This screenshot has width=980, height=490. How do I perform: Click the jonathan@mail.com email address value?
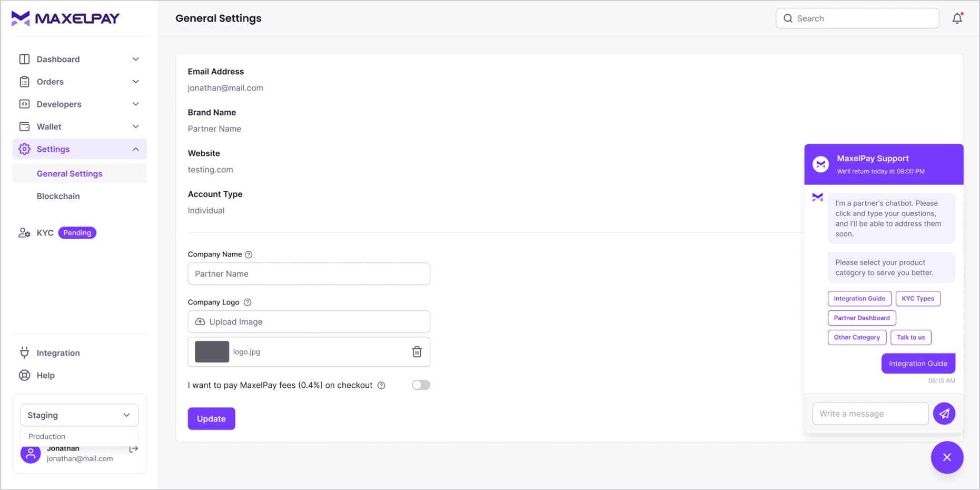(225, 88)
